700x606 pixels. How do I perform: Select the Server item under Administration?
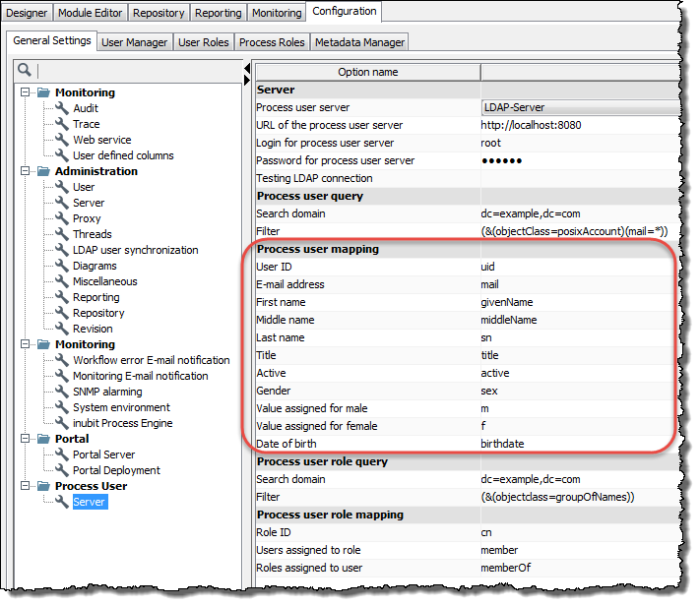click(x=89, y=203)
